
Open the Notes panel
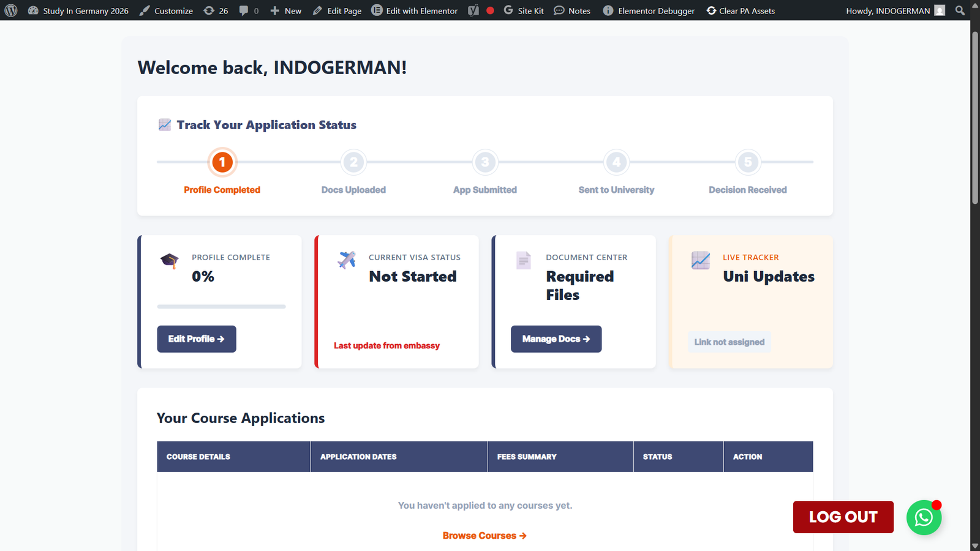coord(571,10)
